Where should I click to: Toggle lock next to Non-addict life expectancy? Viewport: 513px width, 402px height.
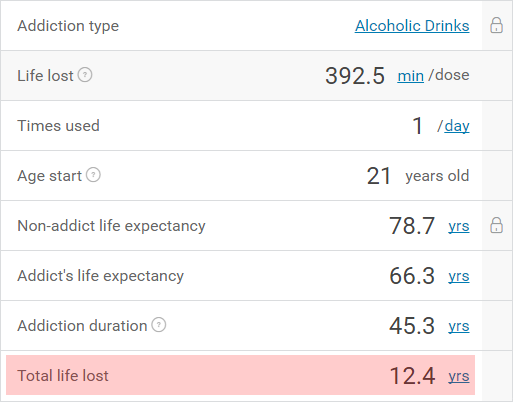[496, 225]
